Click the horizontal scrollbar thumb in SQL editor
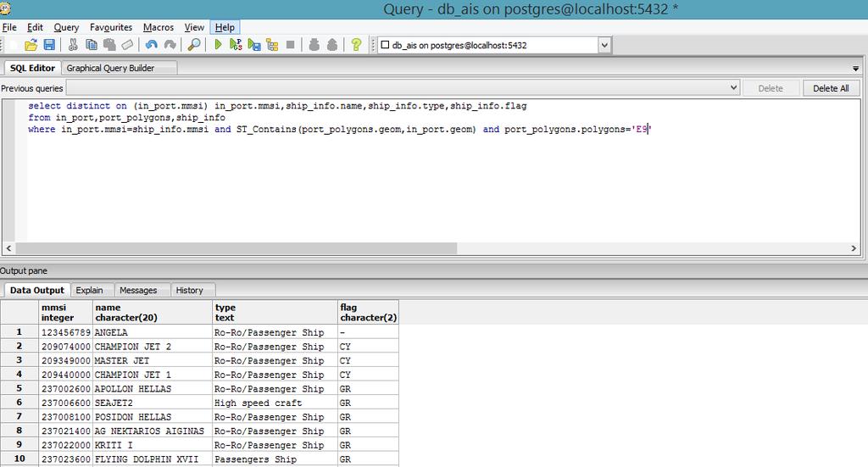 click(x=236, y=248)
